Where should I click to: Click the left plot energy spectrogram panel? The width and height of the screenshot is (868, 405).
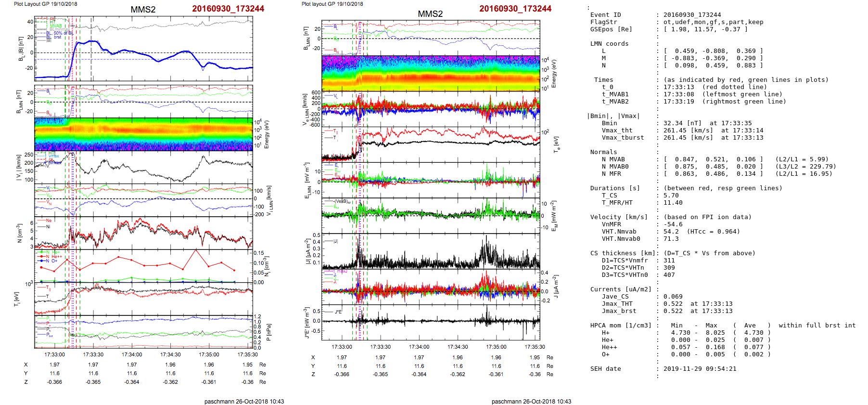[x=143, y=134]
